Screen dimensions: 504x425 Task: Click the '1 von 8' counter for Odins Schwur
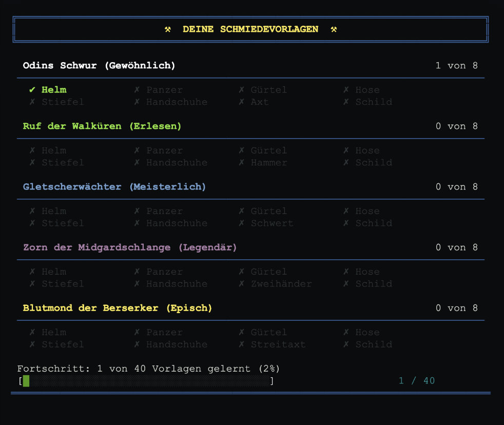coord(456,66)
